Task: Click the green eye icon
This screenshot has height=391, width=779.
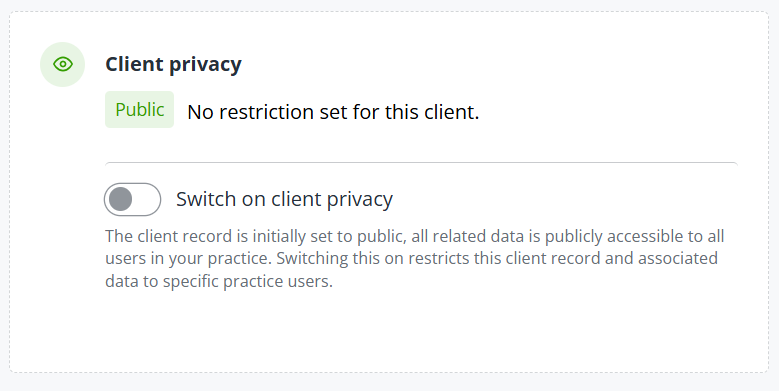Action: (63, 64)
